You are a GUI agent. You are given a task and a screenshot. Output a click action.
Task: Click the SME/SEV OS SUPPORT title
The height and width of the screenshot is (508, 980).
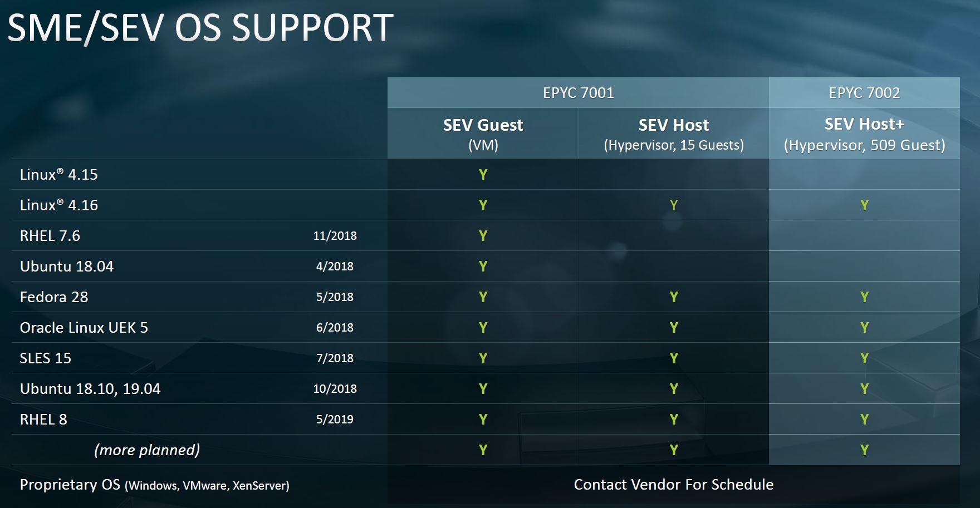click(200, 28)
